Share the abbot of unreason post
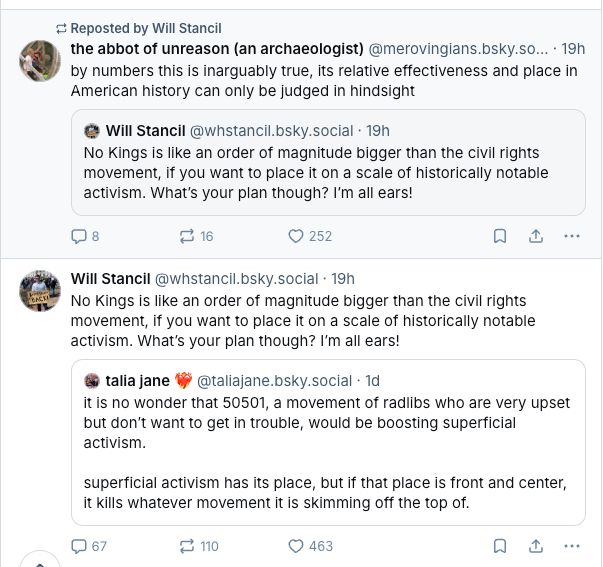 click(x=536, y=236)
